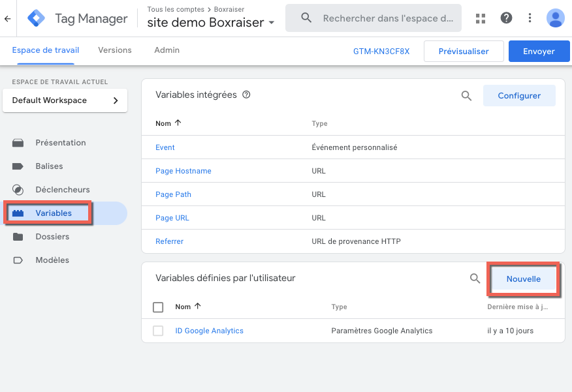The width and height of the screenshot is (572, 392).
Task: Open the Google apps grid icon
Action: point(481,18)
